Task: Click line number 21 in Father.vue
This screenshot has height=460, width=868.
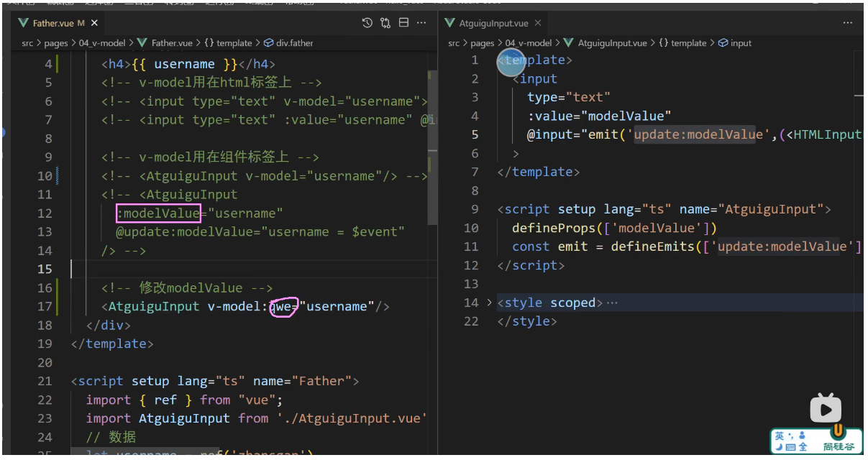Action: [45, 381]
